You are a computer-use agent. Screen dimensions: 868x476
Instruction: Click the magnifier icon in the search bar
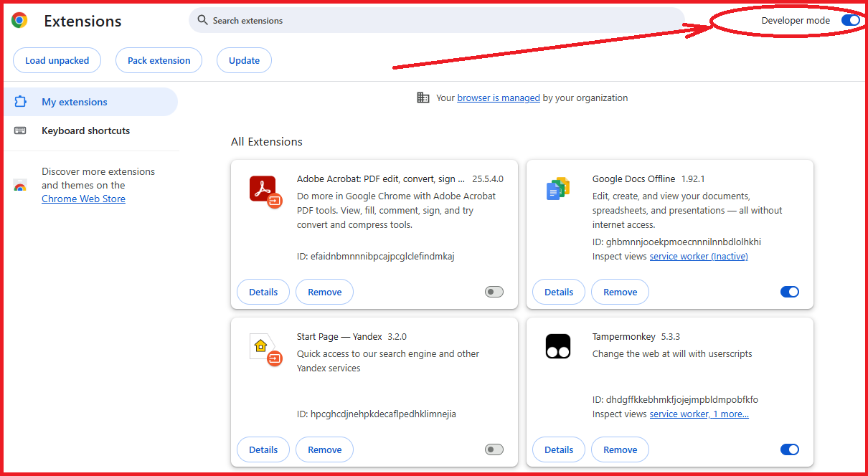click(203, 20)
